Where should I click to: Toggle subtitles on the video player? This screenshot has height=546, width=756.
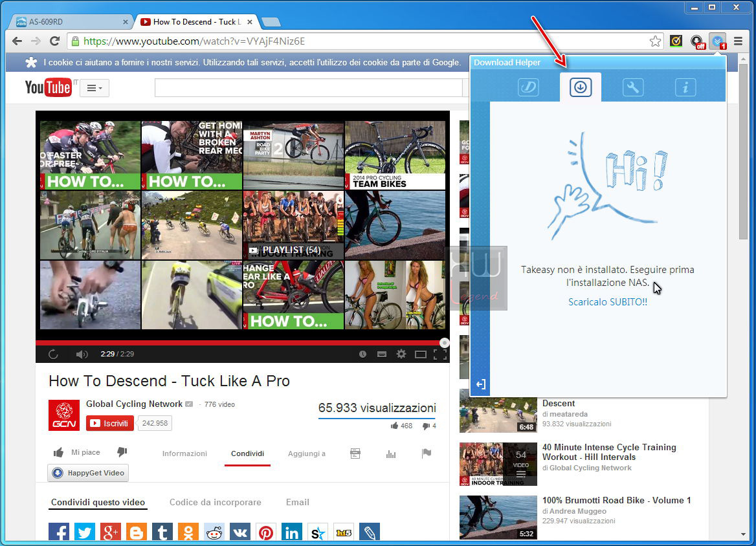click(382, 355)
